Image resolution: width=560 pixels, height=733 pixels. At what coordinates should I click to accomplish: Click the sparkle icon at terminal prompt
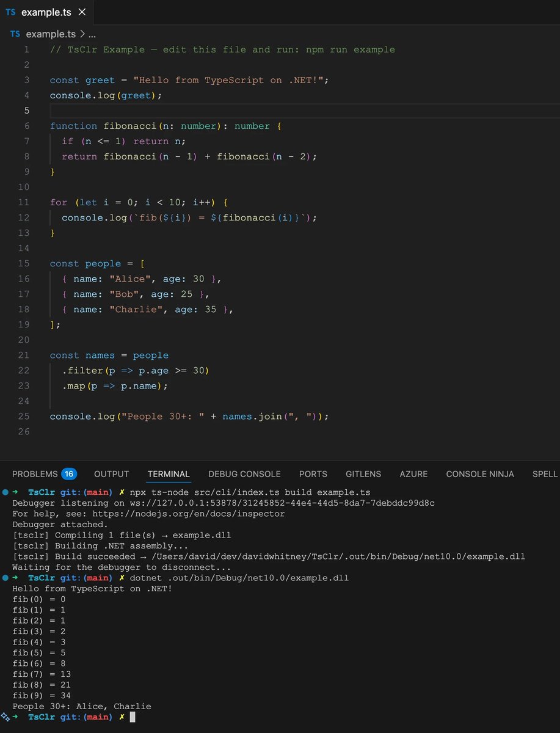(5, 717)
